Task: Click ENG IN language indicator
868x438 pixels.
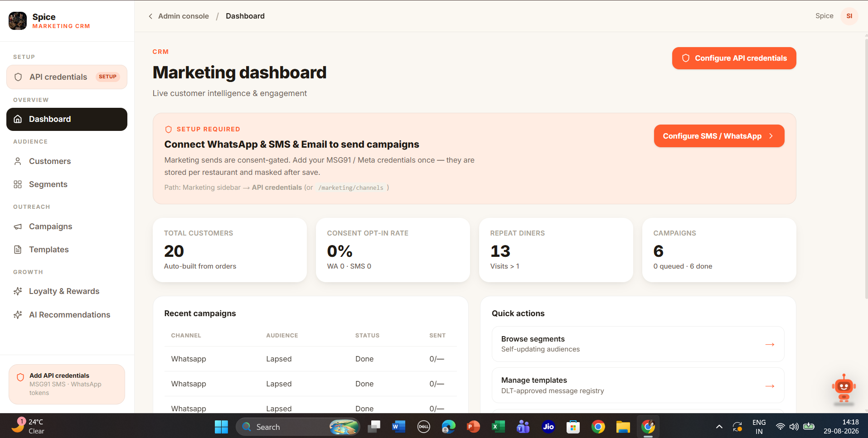Action: (759, 427)
